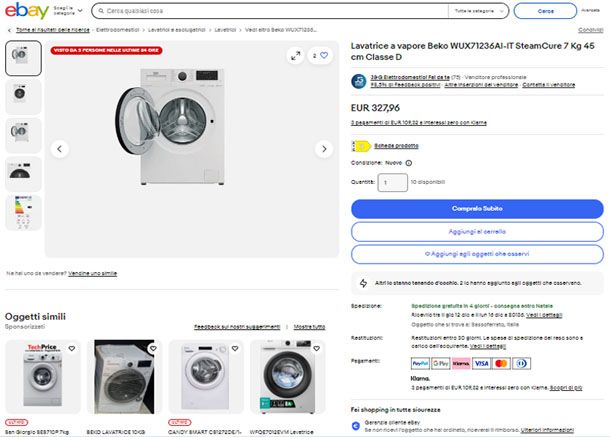
Task: Open 'Tutte le categorie' search dropdown
Action: pos(478,11)
